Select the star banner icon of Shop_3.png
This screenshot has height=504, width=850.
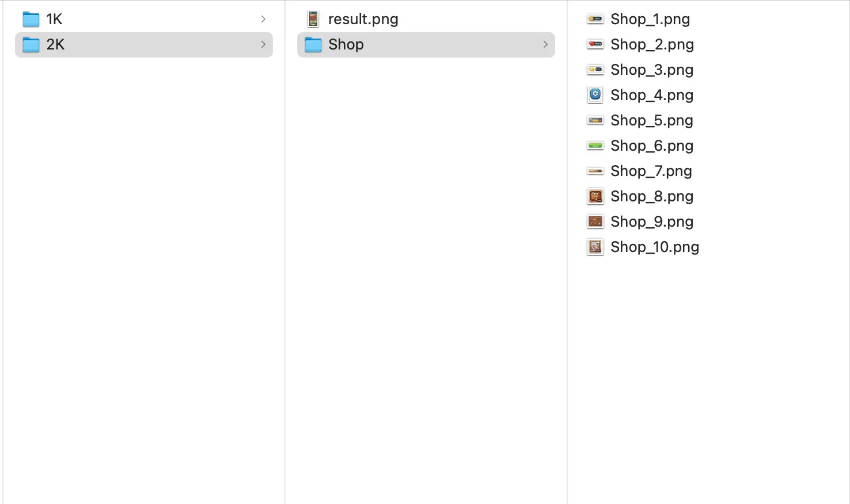[x=595, y=70]
